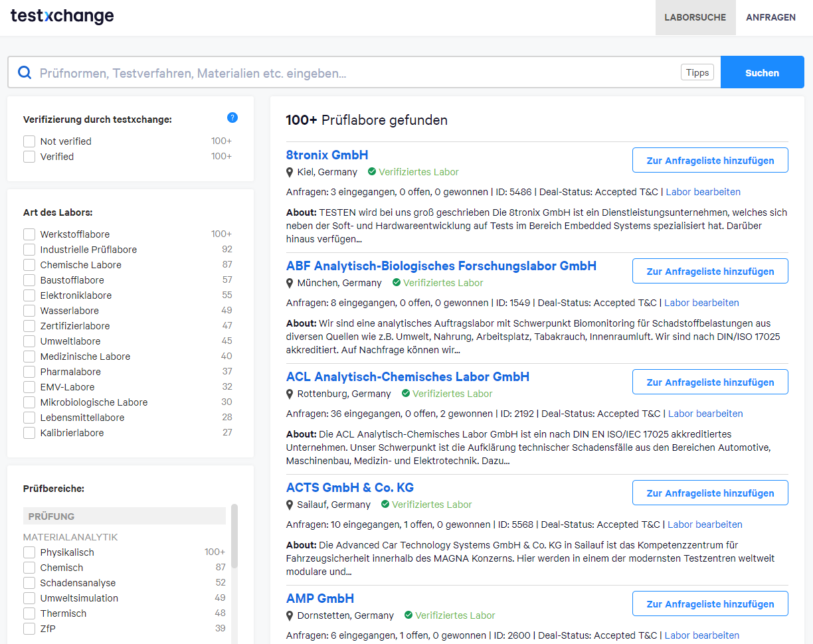Select the Elektroniklabore checkbox
This screenshot has width=813, height=644.
click(x=29, y=295)
